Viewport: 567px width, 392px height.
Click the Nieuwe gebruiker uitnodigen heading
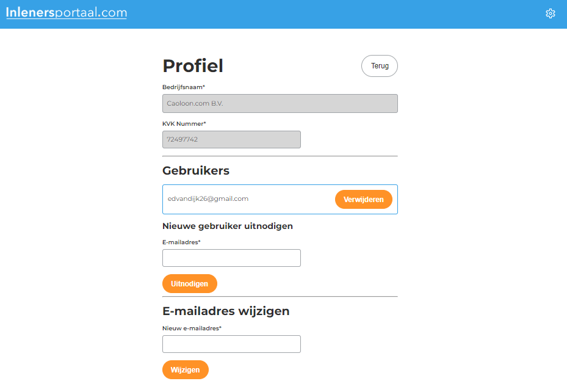pyautogui.click(x=227, y=225)
